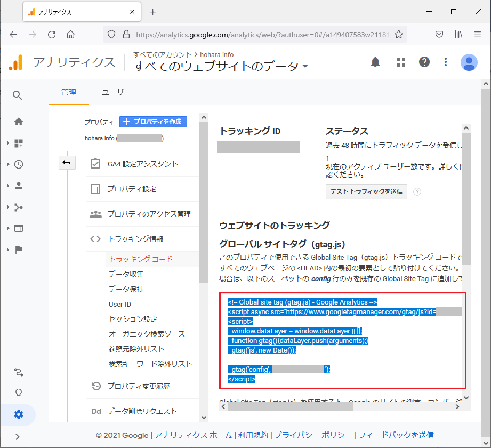Open the Google apps grid icon
The height and width of the screenshot is (448, 491).
[401, 62]
